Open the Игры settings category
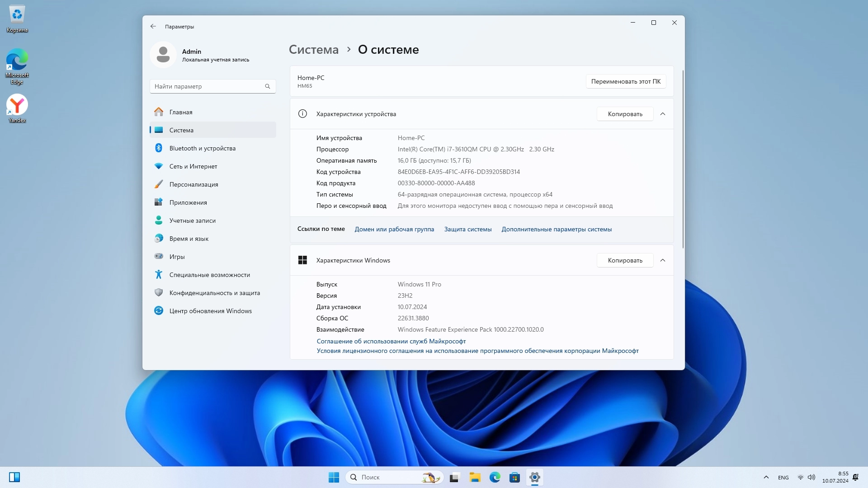 click(x=177, y=257)
